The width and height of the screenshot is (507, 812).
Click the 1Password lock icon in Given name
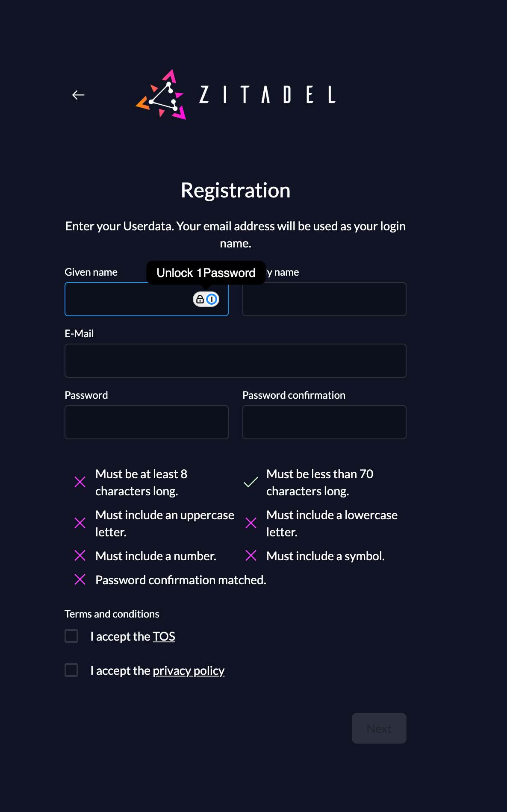(206, 299)
